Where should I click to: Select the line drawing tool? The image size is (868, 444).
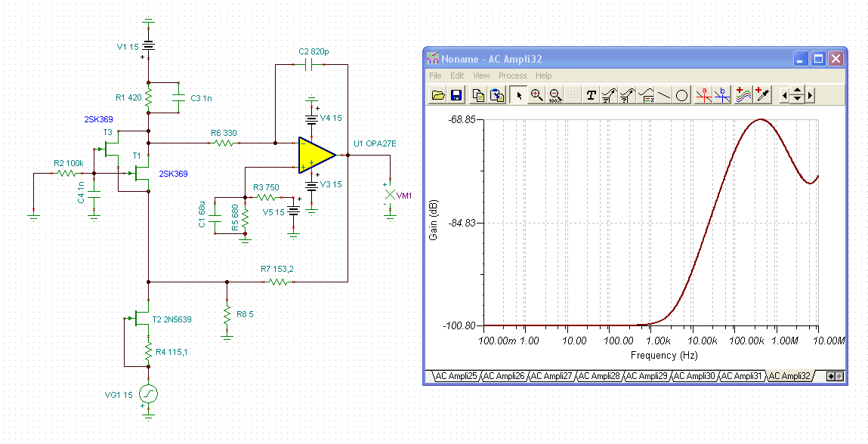tap(663, 95)
